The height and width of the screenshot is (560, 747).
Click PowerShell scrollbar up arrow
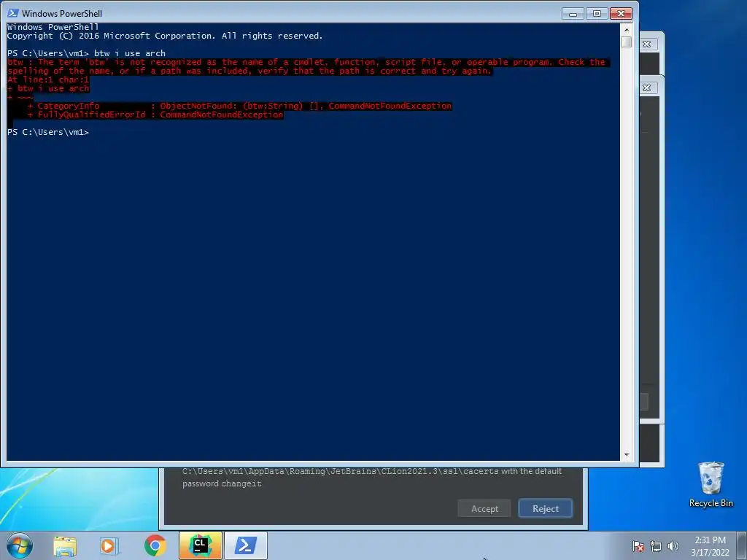coord(627,29)
